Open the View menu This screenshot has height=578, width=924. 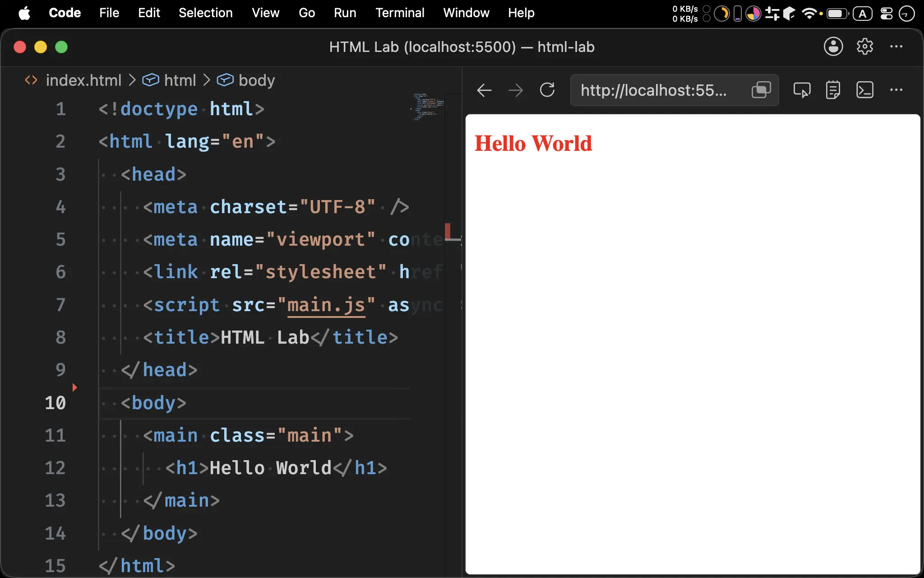click(266, 13)
